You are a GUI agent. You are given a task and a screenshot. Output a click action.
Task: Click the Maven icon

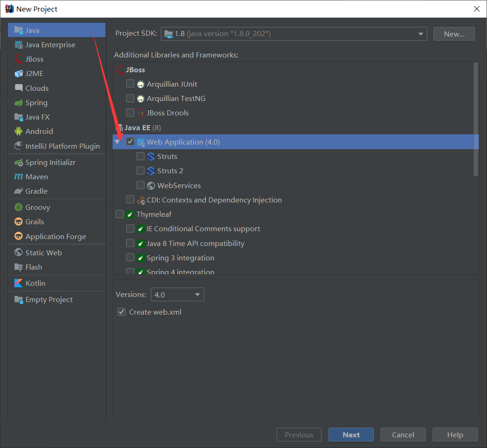tap(19, 177)
